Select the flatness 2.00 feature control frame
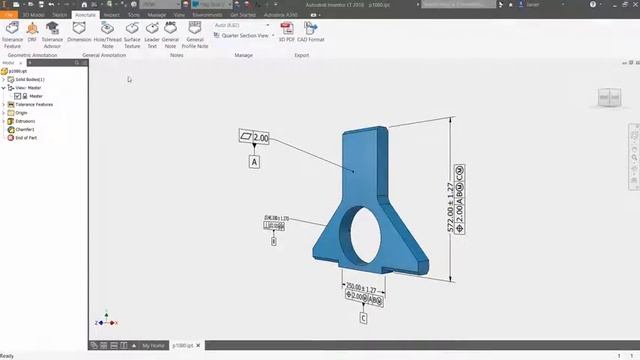Viewport: 640px width, 360px height. [x=254, y=137]
